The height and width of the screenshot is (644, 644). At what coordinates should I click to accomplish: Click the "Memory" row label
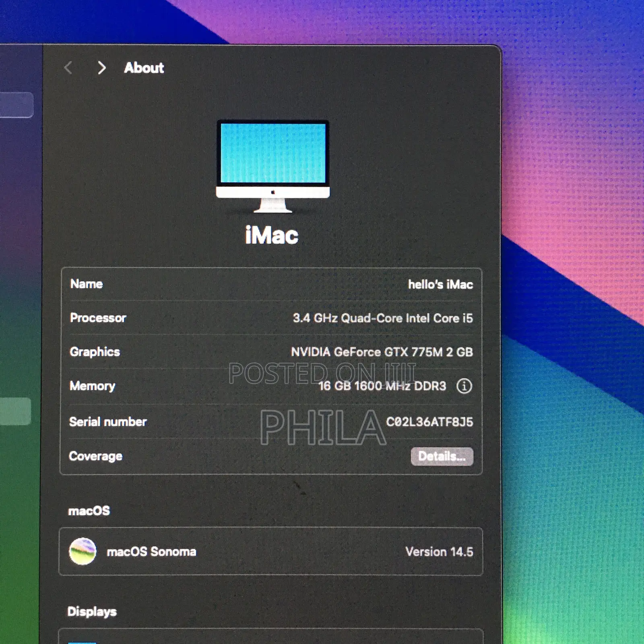pyautogui.click(x=92, y=386)
